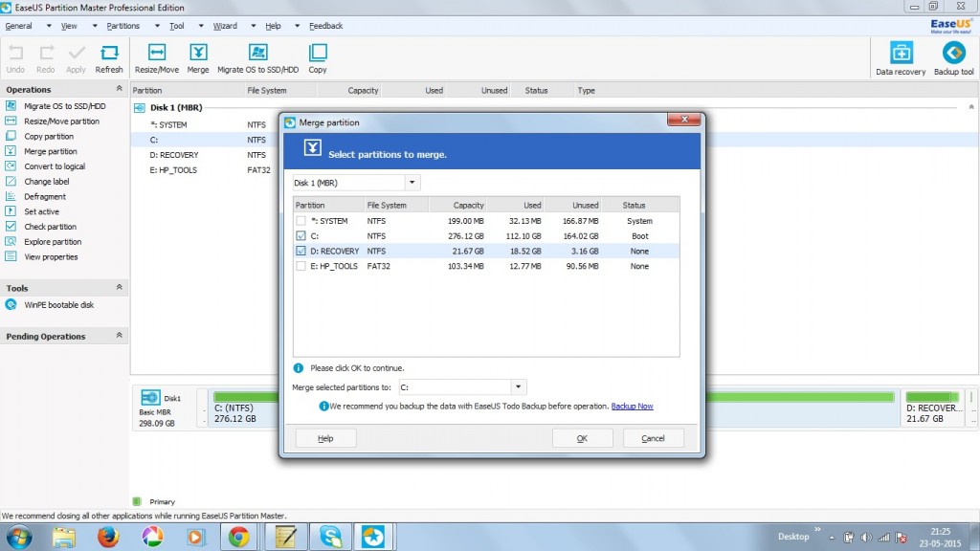
Task: Open View properties operation
Action: tap(52, 256)
